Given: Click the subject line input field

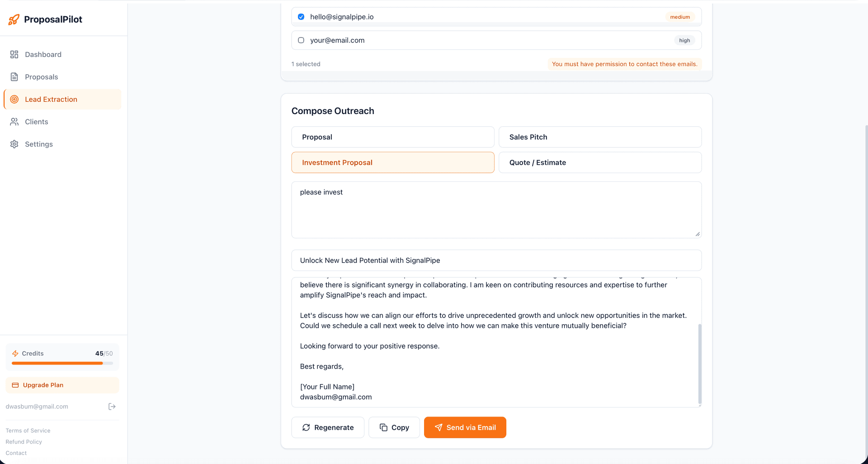Looking at the screenshot, I should pyautogui.click(x=496, y=260).
